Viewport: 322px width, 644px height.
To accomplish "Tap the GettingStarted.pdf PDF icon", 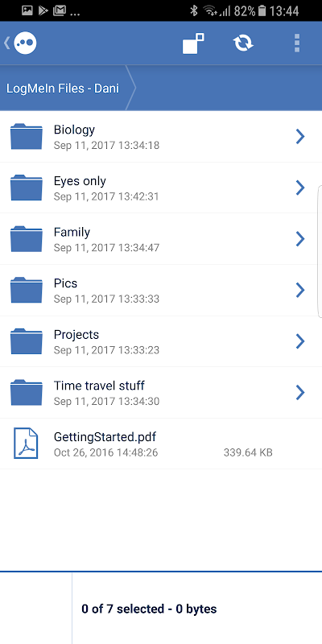I will pos(26,444).
